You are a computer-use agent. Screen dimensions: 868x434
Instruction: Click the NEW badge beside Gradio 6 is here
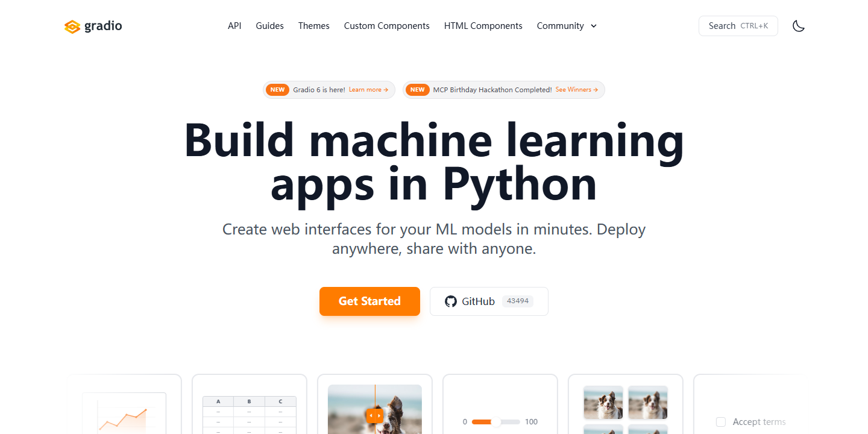click(x=278, y=90)
